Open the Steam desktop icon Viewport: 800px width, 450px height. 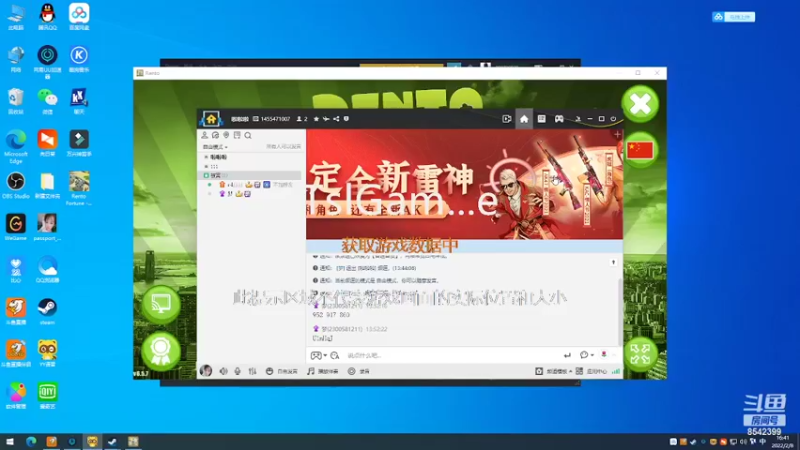tap(47, 311)
